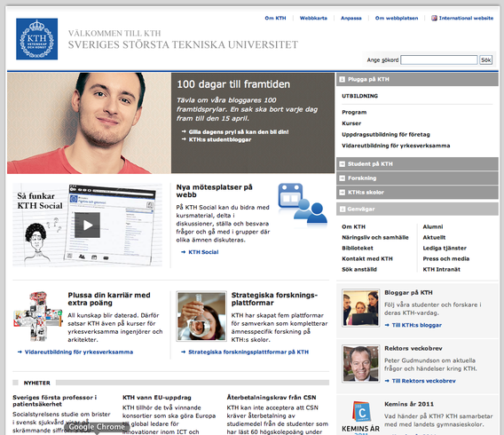Focus the Ange sökord search field

point(439,59)
